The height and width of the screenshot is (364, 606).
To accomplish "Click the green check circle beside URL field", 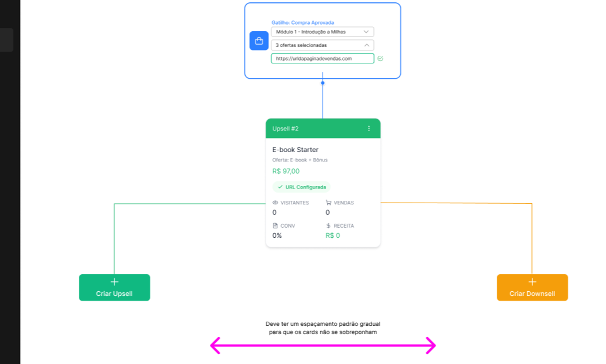I will tap(380, 59).
